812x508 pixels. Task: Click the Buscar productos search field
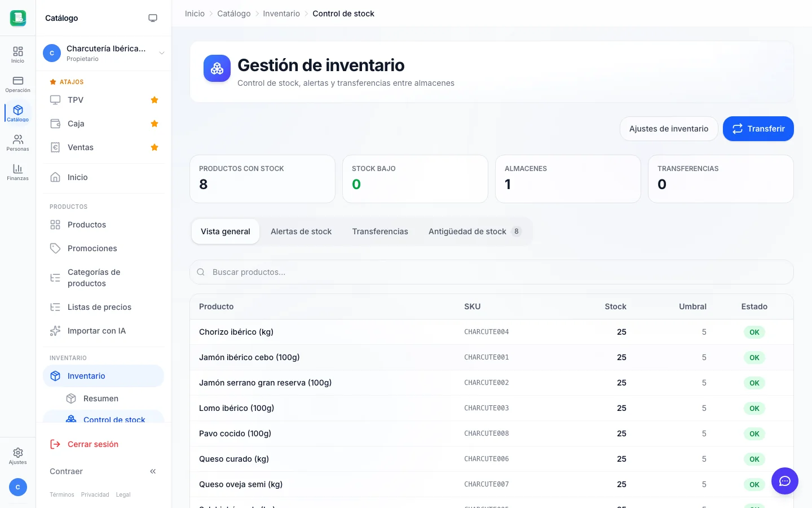tap(492, 272)
